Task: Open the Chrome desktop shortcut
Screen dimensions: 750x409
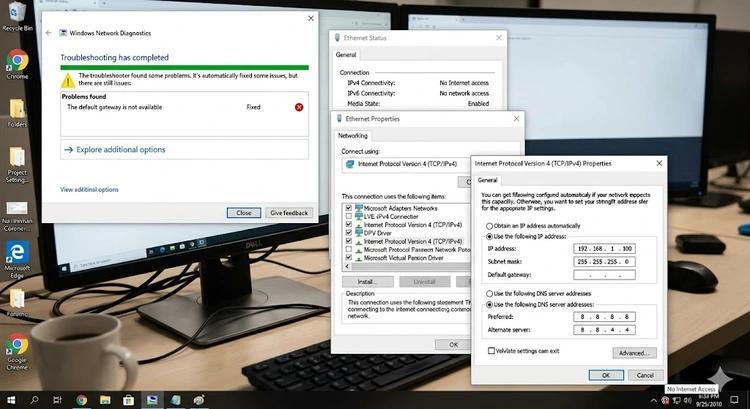Action: tap(17, 64)
